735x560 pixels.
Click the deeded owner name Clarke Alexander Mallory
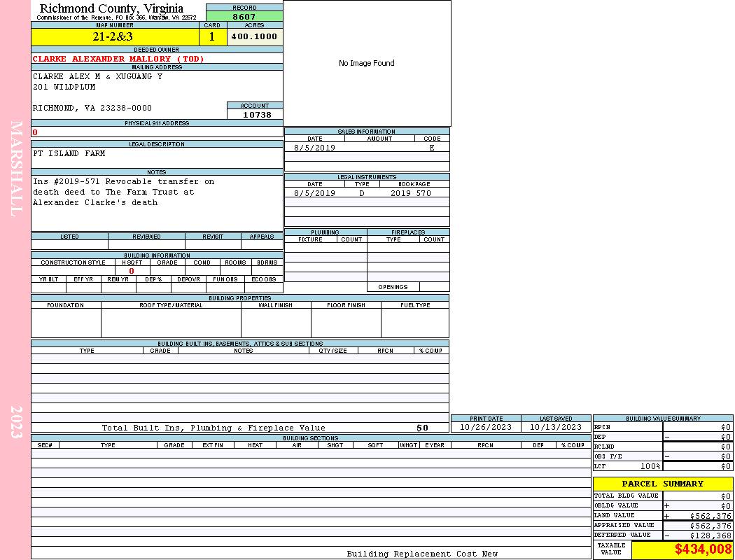(x=118, y=59)
